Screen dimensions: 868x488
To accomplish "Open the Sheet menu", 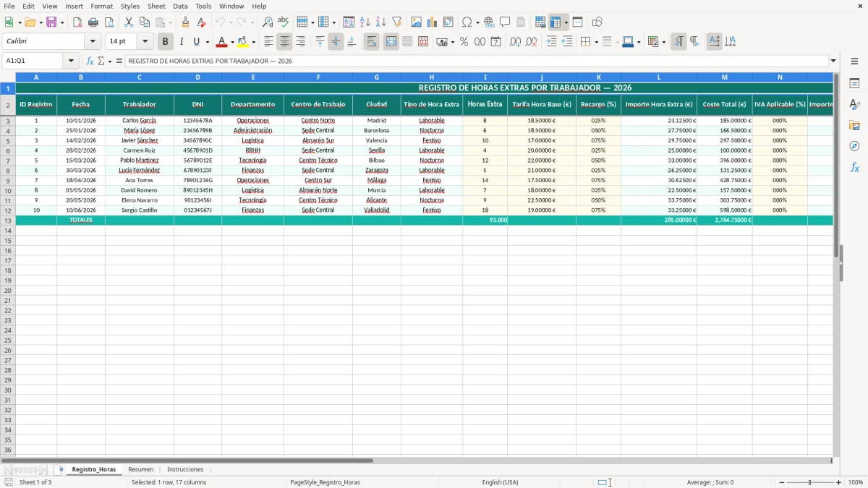I will pos(156,6).
